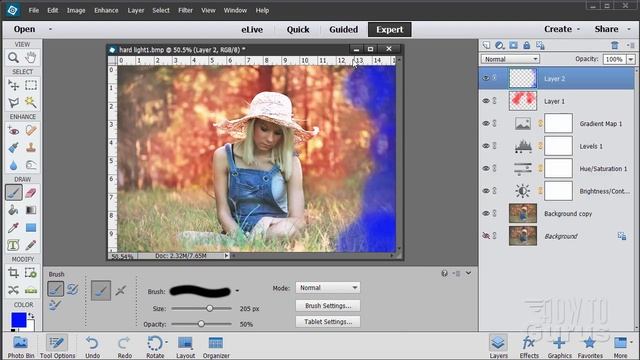
Task: Select the Custom Shape tool
Action: pos(31,228)
